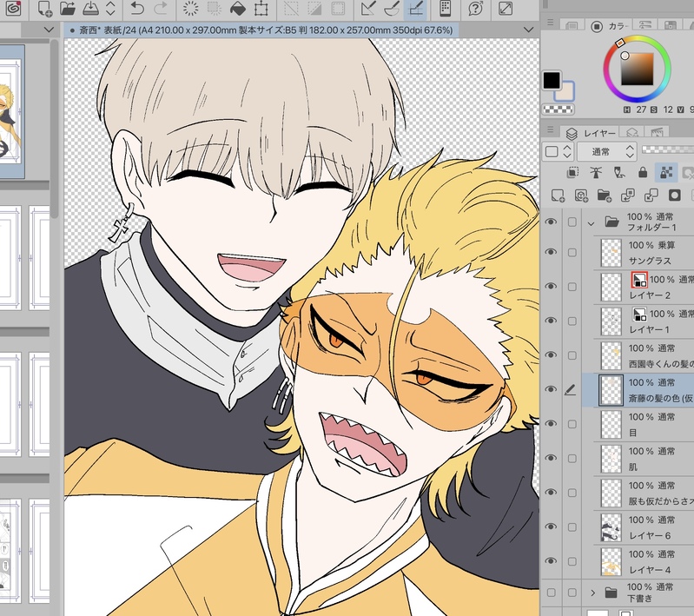
Task: Tick the checkbox beside レイヤー 4
Action: pos(572,561)
